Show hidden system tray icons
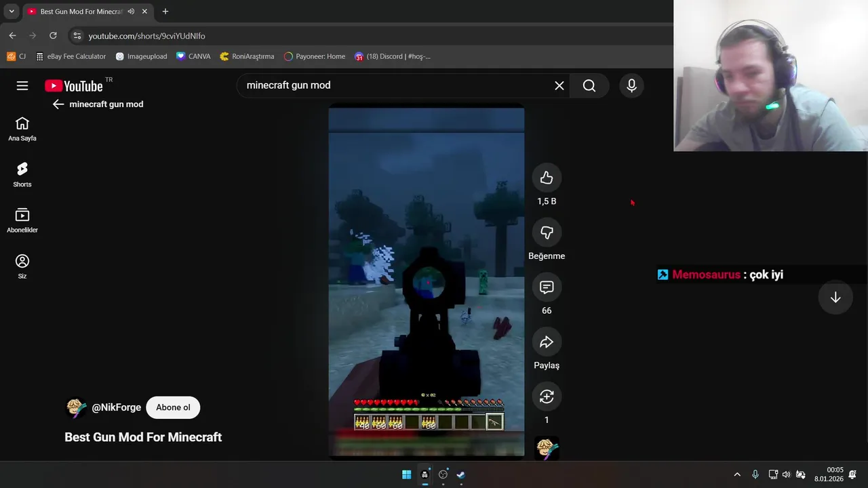The height and width of the screenshot is (488, 868). click(737, 474)
